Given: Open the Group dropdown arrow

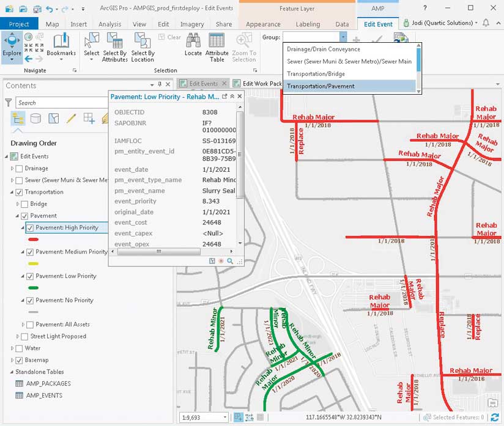Looking at the screenshot, I should point(343,37).
